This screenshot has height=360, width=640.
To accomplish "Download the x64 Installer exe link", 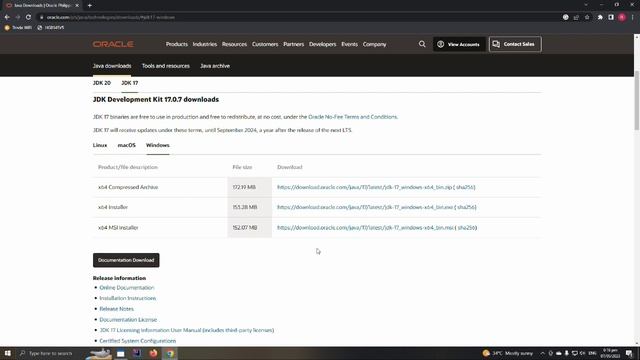I will [x=365, y=207].
